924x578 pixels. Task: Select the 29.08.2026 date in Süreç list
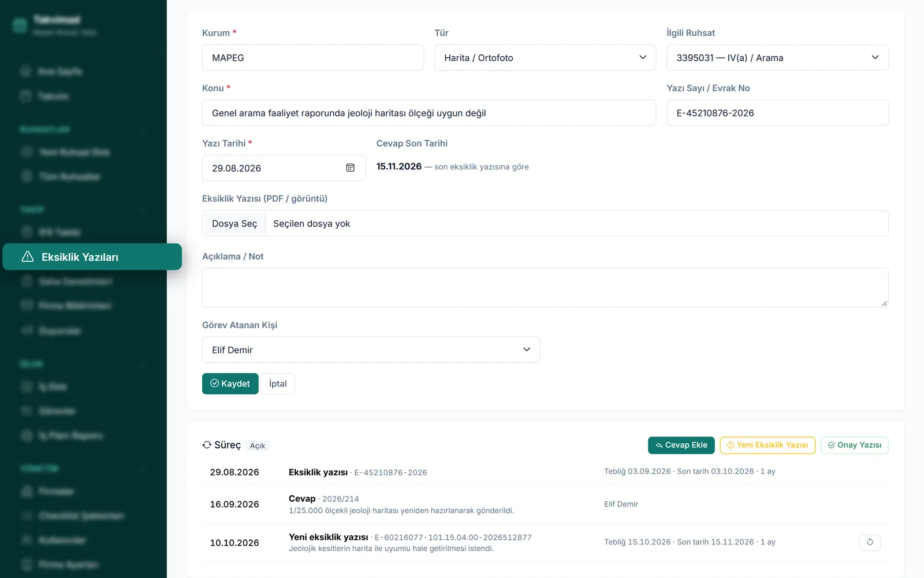[x=234, y=472]
